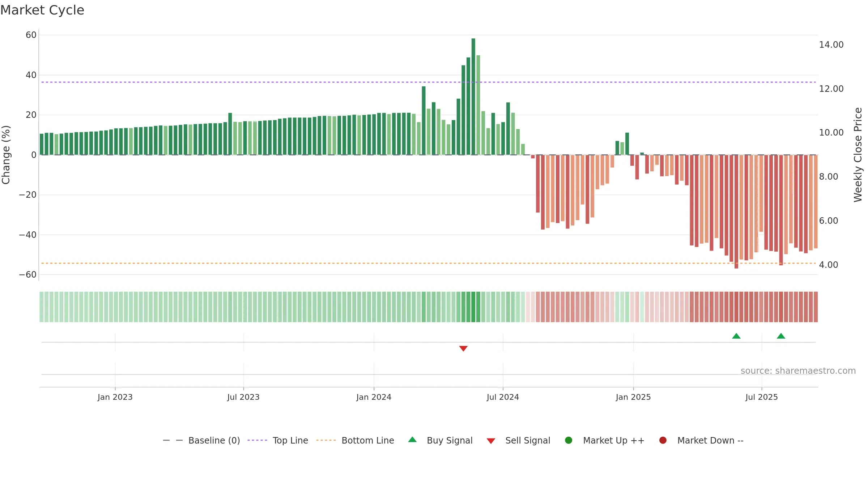Click the 14.00 price tick

tap(831, 45)
